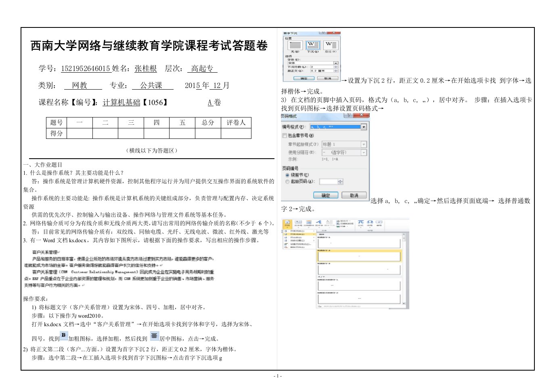The image size is (555, 392).
Task: Select the 起始页码 radio button
Action: point(287,182)
